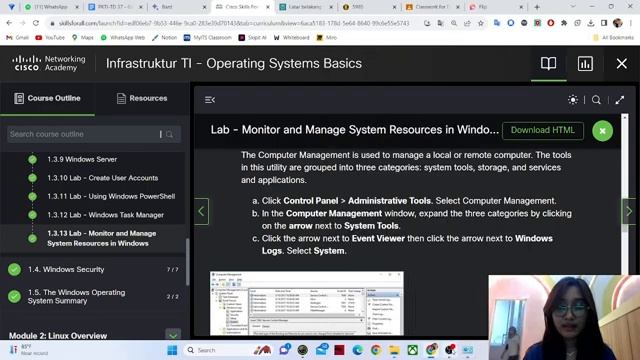Screen dimensions: 640x360
Task: Open YouTube bookmark
Action: [50, 38]
